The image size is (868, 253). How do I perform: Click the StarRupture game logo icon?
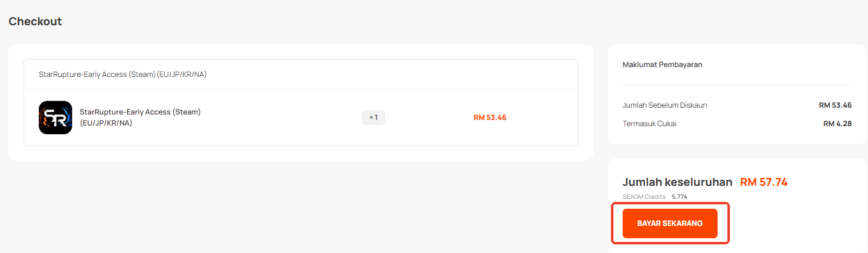point(55,118)
